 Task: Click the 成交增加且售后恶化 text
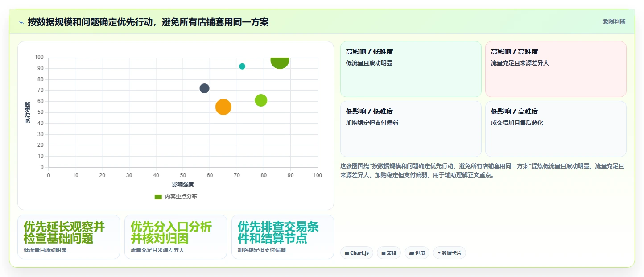tap(517, 123)
